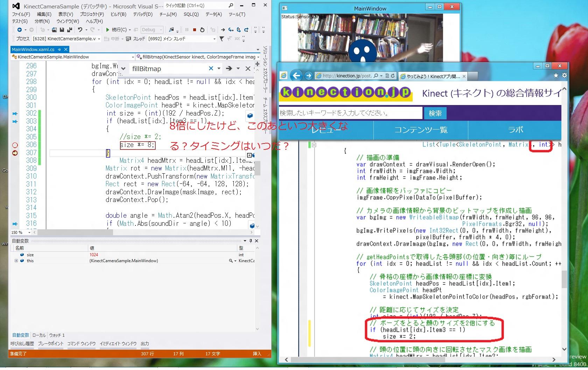Open file using the folder icon in Visual Studio toolbar
Viewport: 588px width, 370px height.
[x=54, y=30]
